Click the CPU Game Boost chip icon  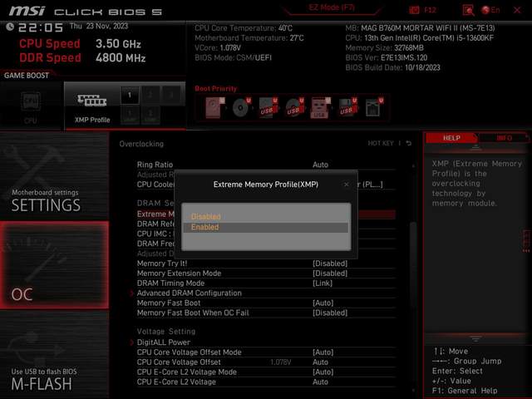point(31,101)
